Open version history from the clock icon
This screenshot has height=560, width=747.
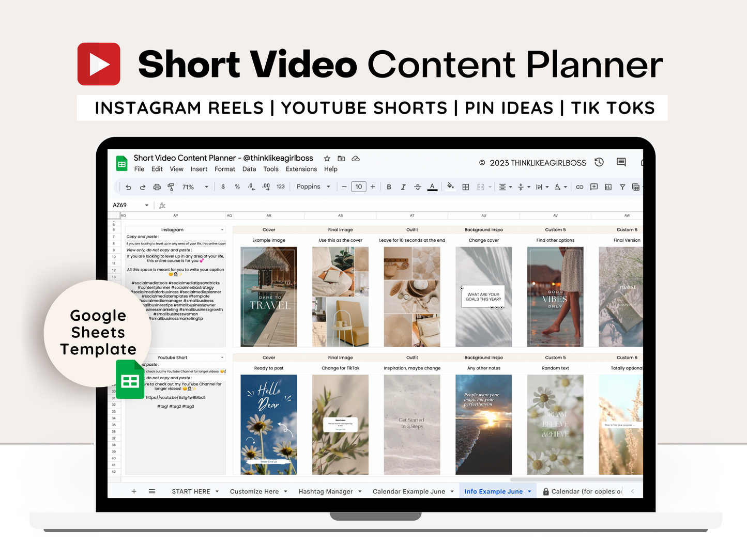[x=599, y=162]
